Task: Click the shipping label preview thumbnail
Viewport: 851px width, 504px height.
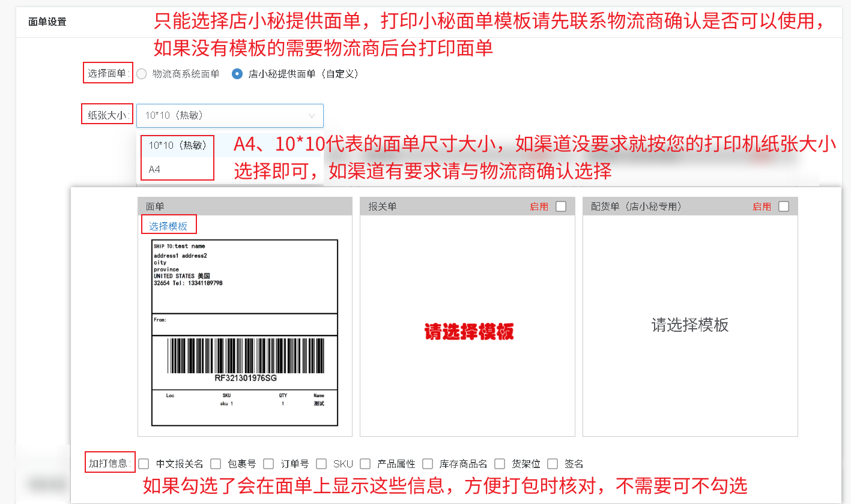Action: [244, 333]
